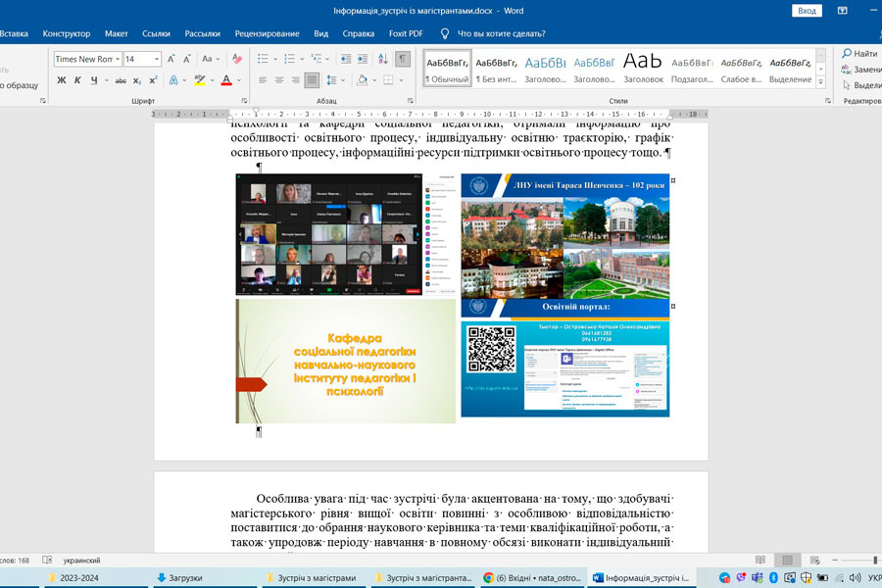Toggle italic formatting (К)

[77, 80]
